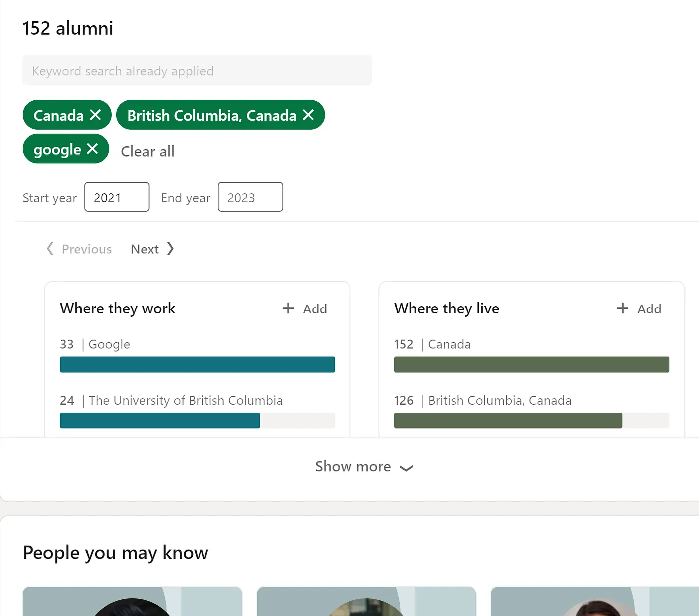699x616 pixels.
Task: Click the Next chevron arrow
Action: click(171, 249)
